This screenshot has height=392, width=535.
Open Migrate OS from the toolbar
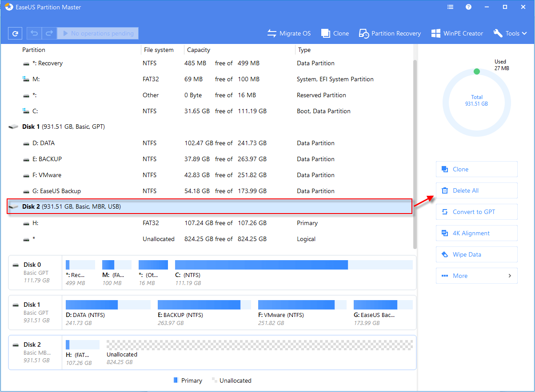pyautogui.click(x=289, y=33)
